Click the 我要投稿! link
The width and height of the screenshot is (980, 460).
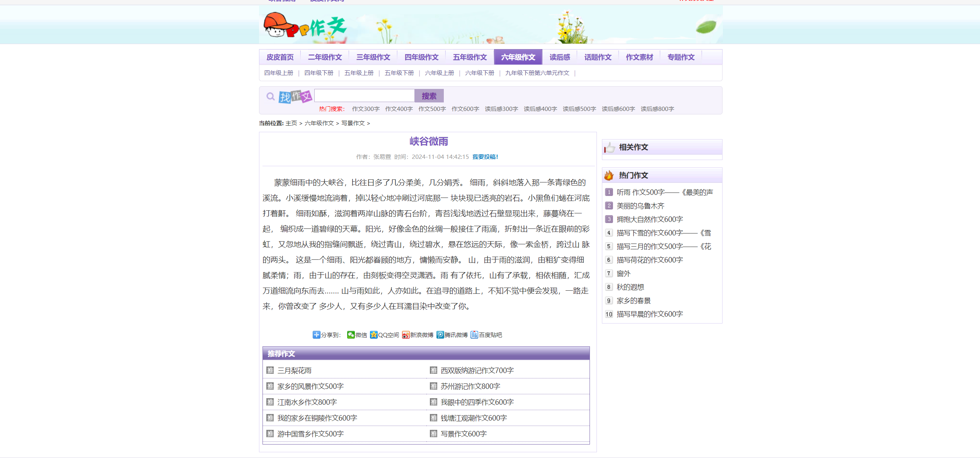(485, 157)
